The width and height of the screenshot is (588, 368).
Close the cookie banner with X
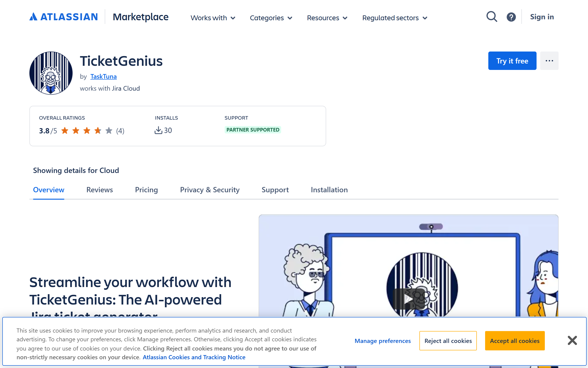tap(572, 340)
